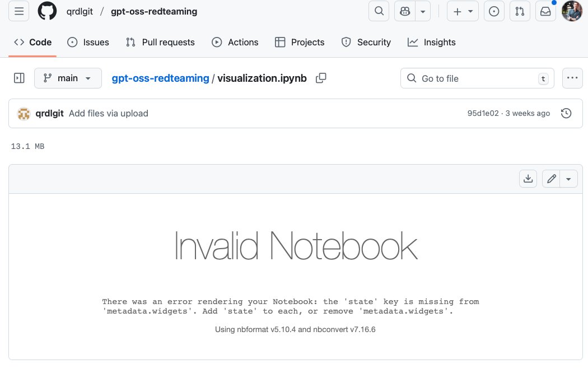
Task: Download the raw notebook file
Action: pos(528,179)
